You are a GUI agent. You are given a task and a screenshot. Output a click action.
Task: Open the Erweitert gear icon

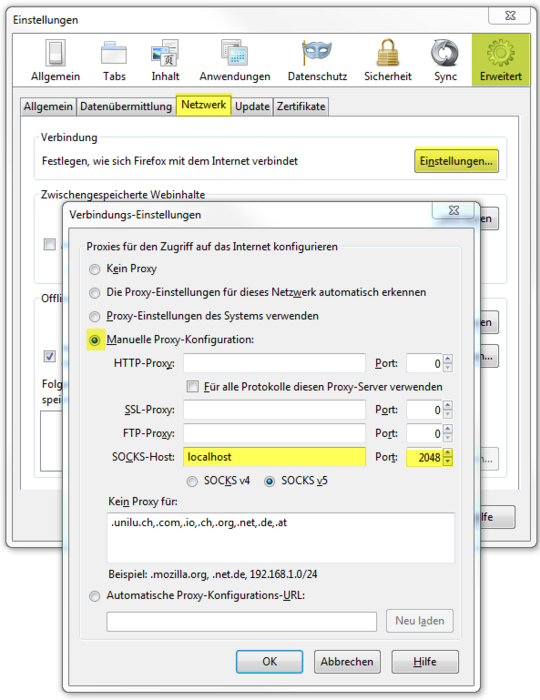click(500, 53)
